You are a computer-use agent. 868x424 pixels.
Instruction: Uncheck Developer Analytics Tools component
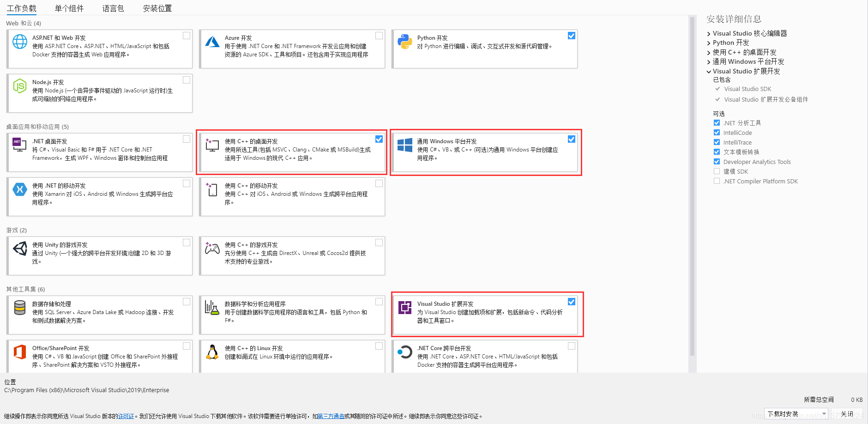click(x=717, y=162)
